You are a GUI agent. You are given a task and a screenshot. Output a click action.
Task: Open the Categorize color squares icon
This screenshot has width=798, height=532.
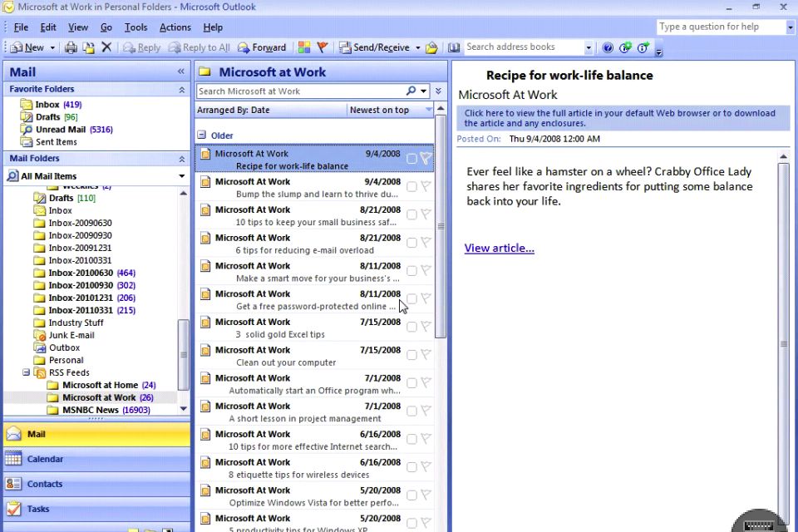304,47
